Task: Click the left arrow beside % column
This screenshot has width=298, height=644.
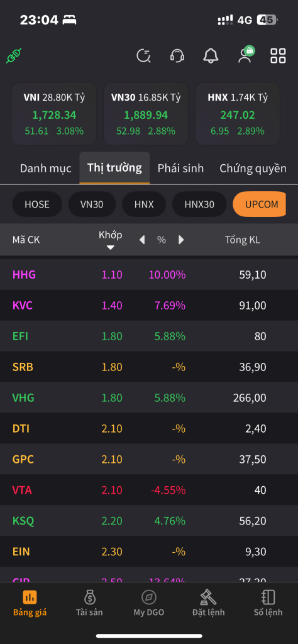Action: pyautogui.click(x=142, y=240)
